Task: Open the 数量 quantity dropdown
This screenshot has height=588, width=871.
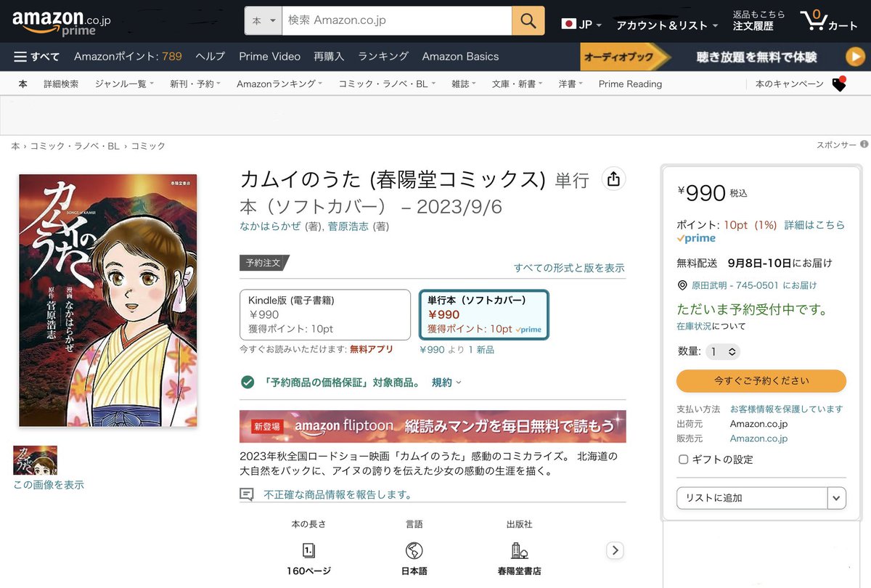Action: (724, 351)
